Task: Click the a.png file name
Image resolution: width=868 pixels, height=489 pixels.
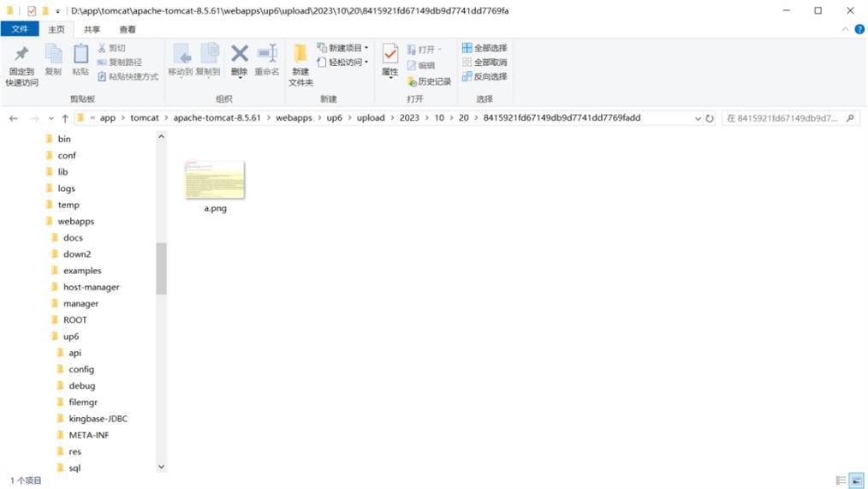Action: click(216, 208)
